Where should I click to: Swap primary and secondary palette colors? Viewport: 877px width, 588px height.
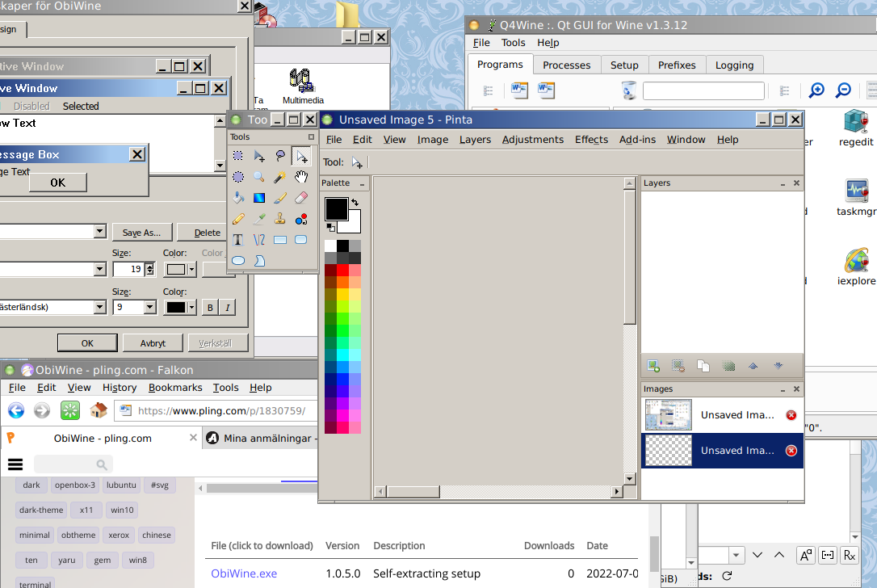(355, 203)
